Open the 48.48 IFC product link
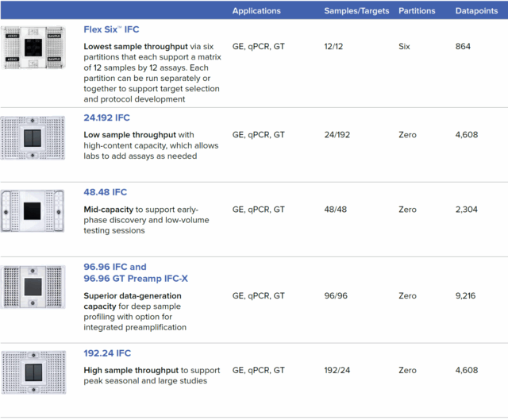 [x=105, y=192]
